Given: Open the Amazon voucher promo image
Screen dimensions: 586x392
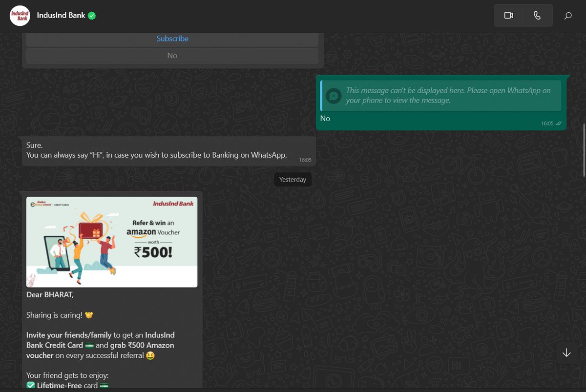Looking at the screenshot, I should [112, 242].
